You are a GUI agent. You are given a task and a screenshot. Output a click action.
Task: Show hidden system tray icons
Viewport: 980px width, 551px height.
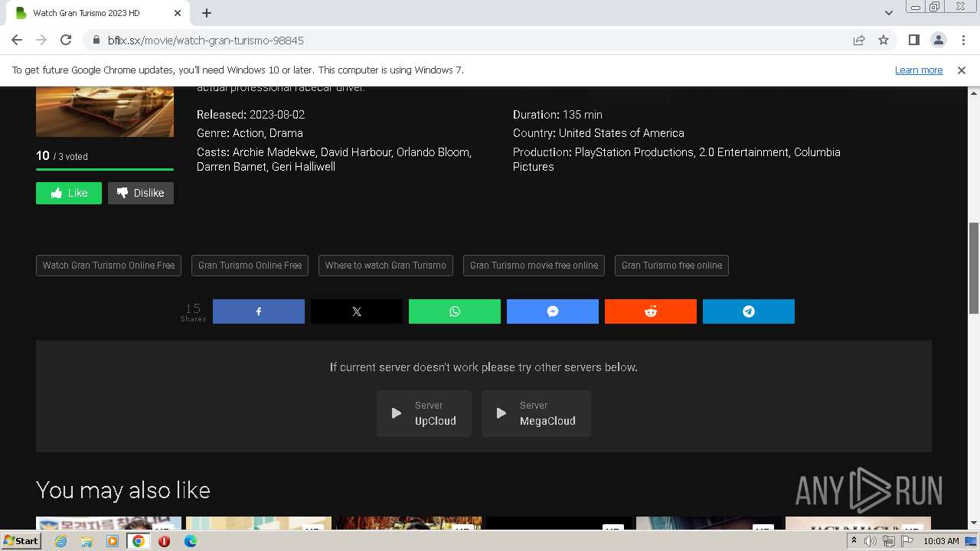tap(854, 541)
